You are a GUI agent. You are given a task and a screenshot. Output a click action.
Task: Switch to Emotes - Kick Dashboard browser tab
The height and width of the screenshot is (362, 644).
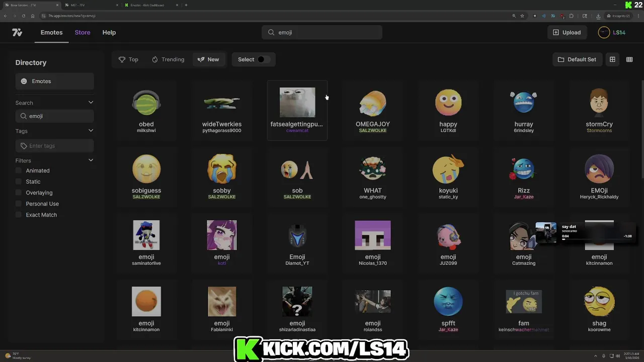tap(151, 5)
